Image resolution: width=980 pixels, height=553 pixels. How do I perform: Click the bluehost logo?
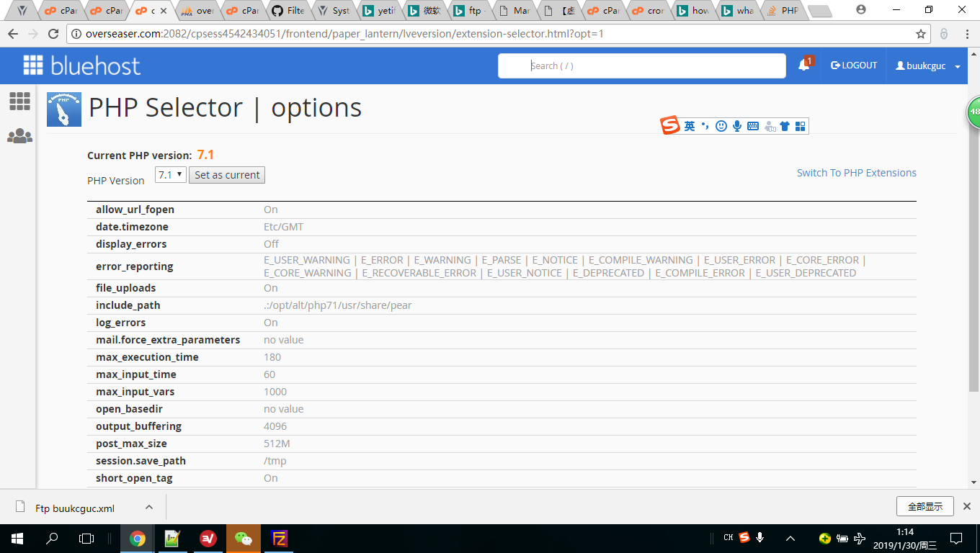pyautogui.click(x=81, y=66)
